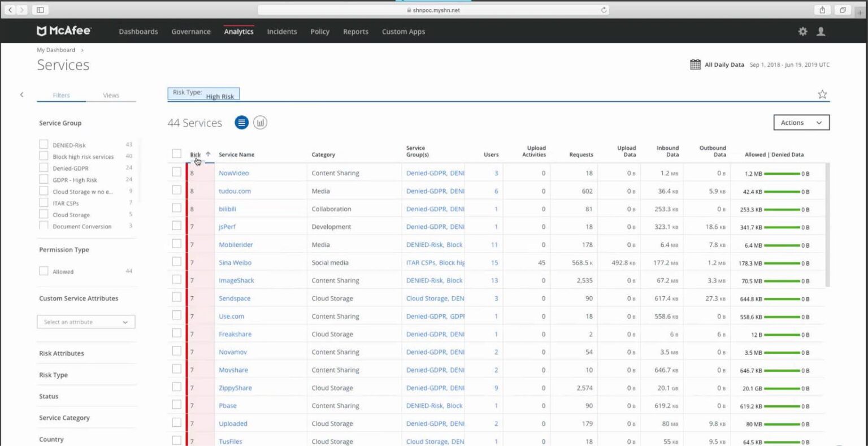This screenshot has height=446, width=868.
Task: Expand the Status filter section
Action: click(x=49, y=396)
